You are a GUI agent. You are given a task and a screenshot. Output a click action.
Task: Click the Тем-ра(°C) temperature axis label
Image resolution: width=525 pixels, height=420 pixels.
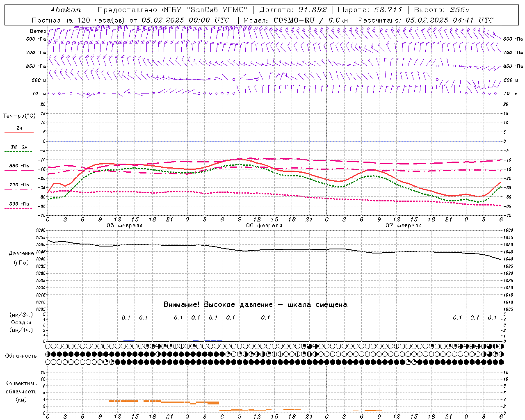pos(19,116)
